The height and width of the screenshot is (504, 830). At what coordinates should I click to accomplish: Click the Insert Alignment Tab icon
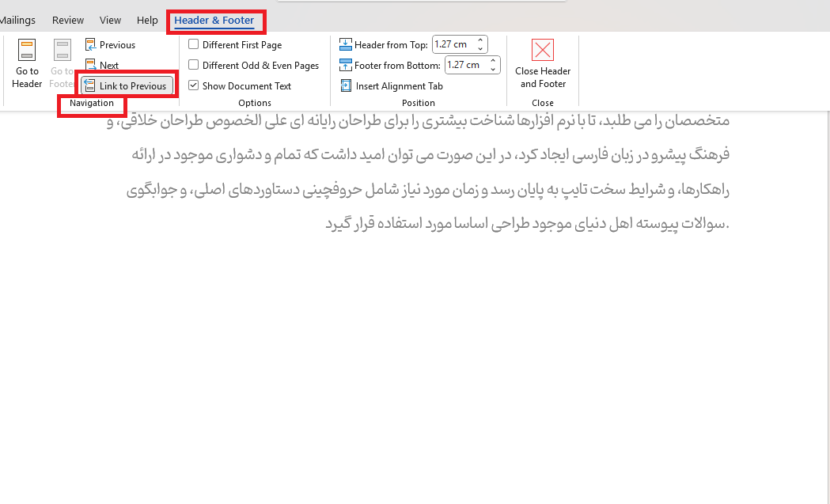click(x=346, y=85)
